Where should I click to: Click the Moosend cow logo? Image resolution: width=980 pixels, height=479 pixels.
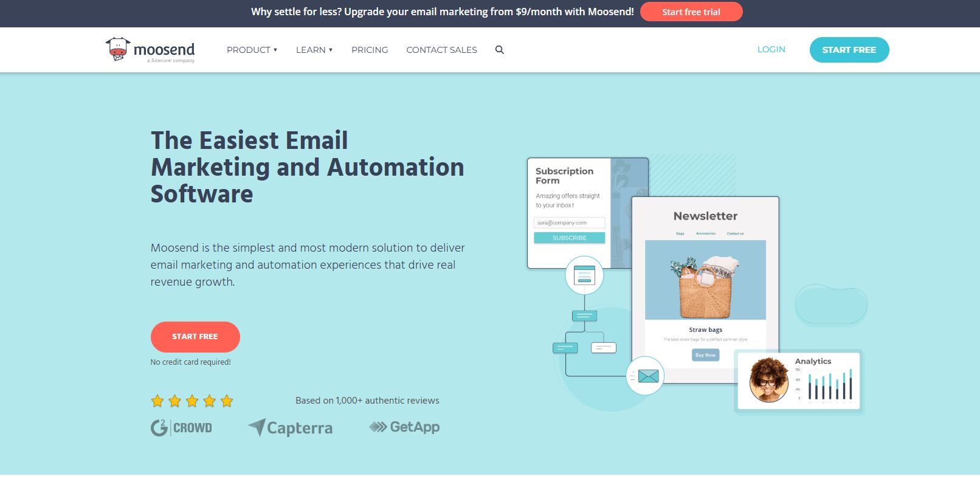click(150, 50)
